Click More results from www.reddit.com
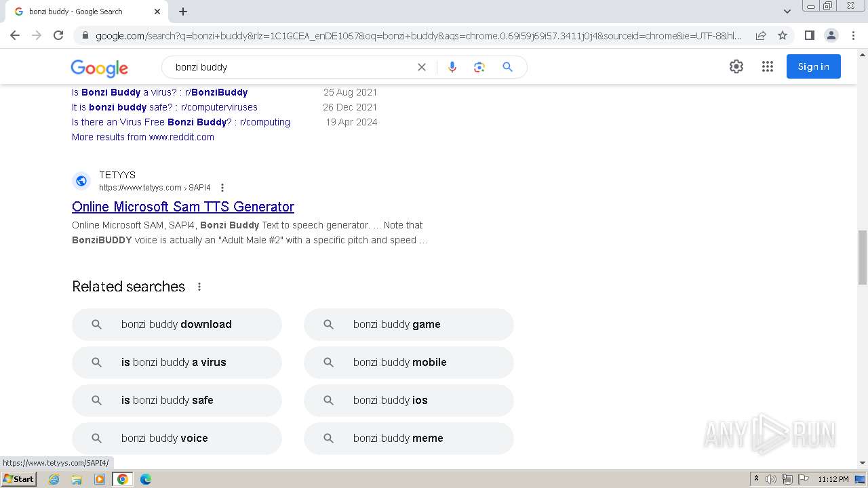The width and height of the screenshot is (868, 488). tap(143, 137)
